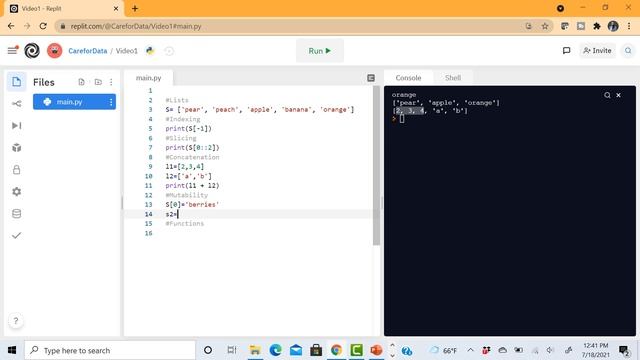Viewport: 640px width, 360px height.
Task: Select the Files sidebar icon
Action: (x=16, y=82)
